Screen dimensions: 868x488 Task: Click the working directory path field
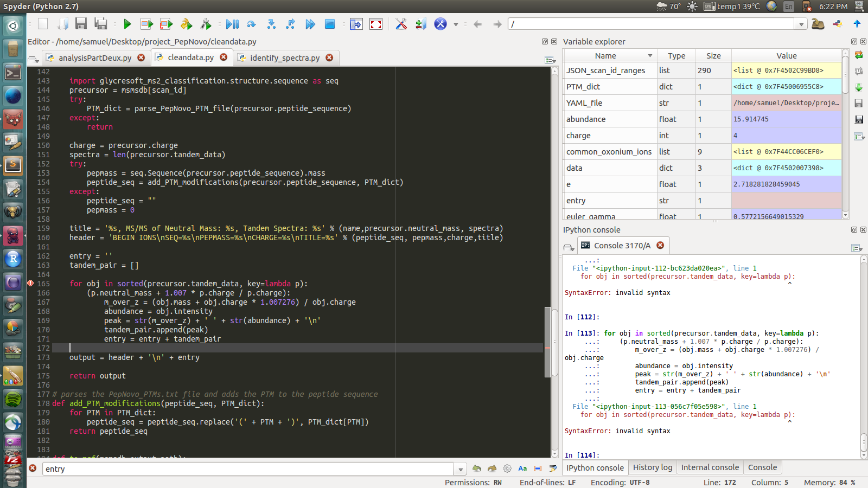point(652,24)
